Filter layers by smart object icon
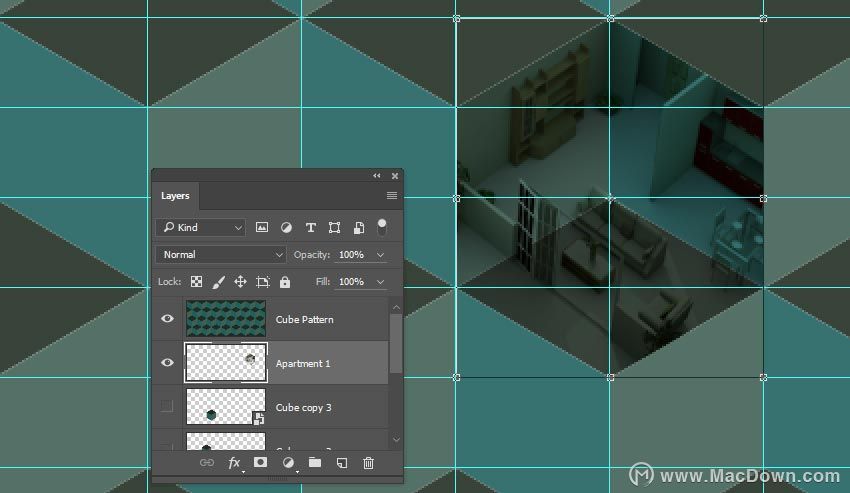850x493 pixels. (x=359, y=228)
